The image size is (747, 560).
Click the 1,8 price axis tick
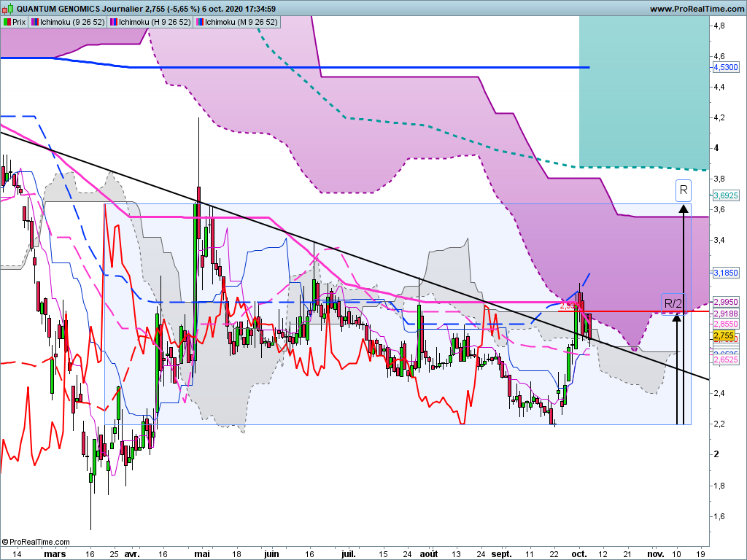(719, 486)
